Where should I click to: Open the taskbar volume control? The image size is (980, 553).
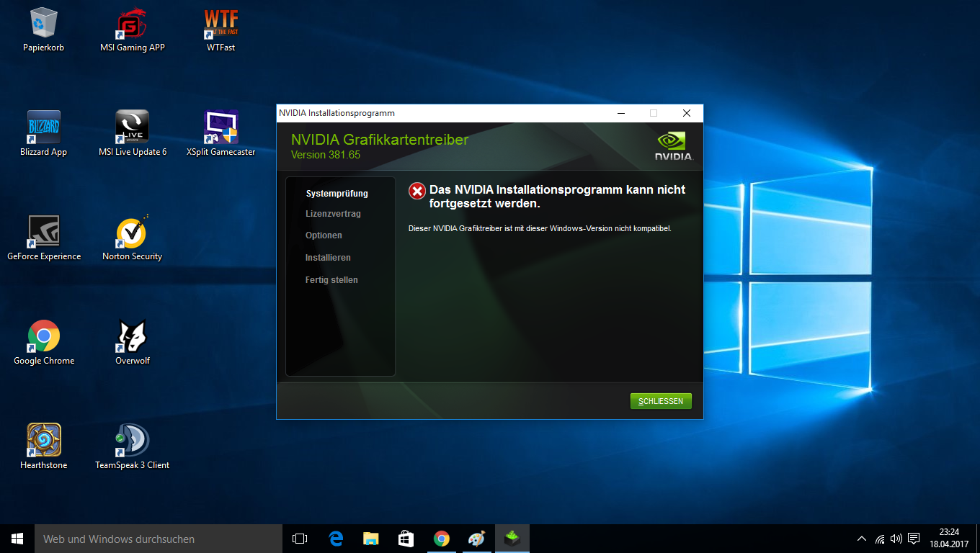tap(896, 539)
